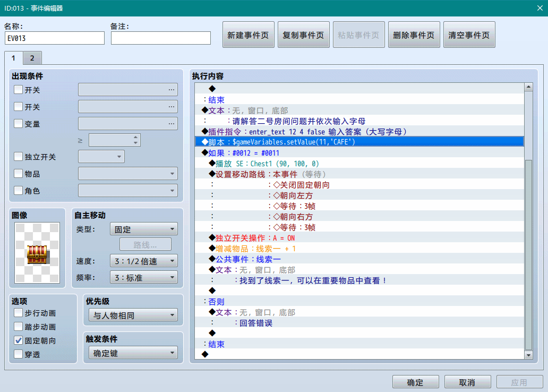Click ellipsis button of 变量 field
Screen dimensions: 548x392
pos(171,124)
